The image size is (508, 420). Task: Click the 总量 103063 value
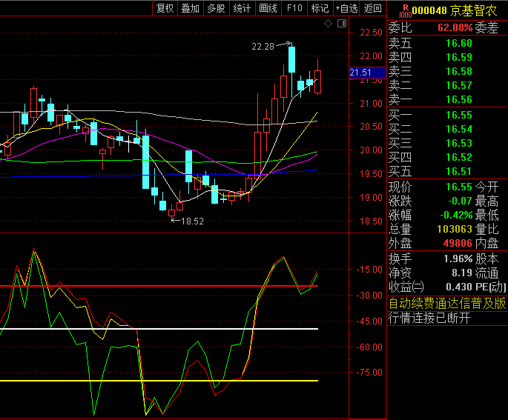click(x=455, y=229)
